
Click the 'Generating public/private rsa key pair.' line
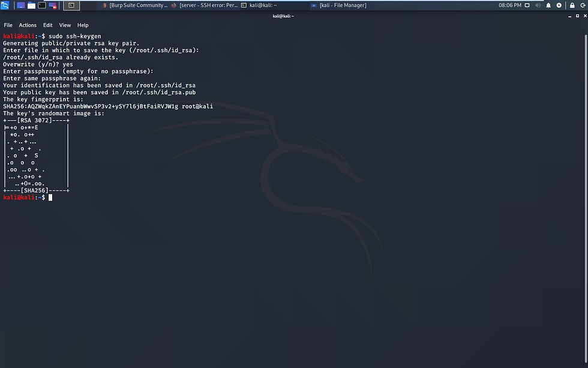pos(71,43)
